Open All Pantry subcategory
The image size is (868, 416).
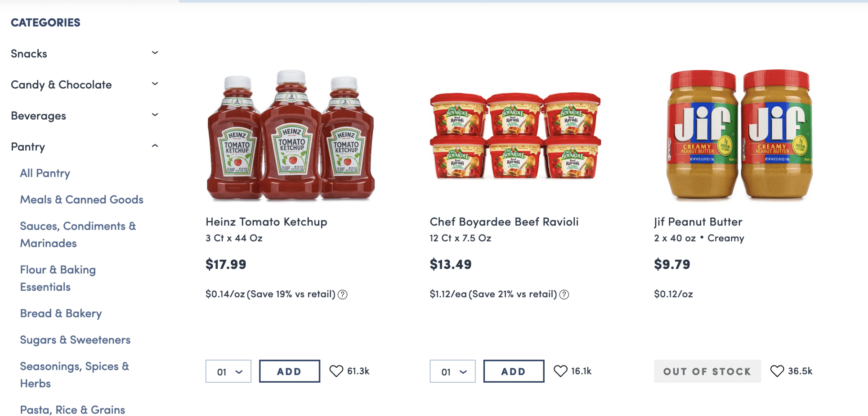tap(45, 173)
